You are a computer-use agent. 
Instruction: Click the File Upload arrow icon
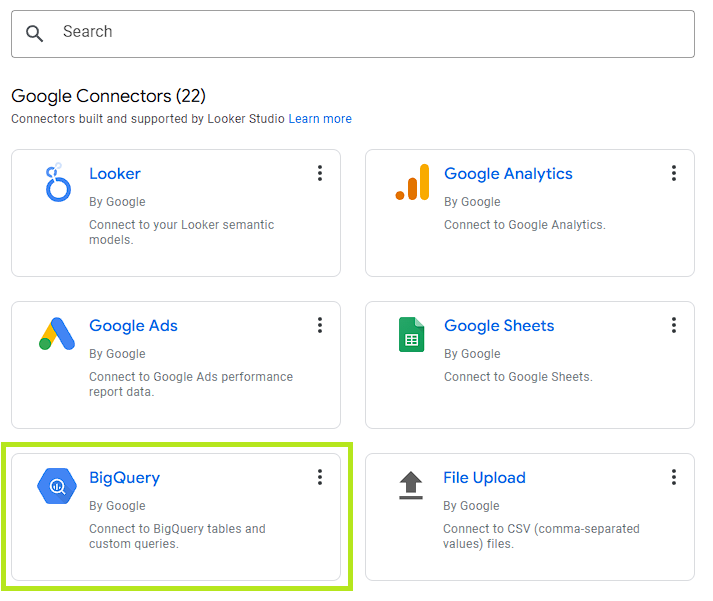point(411,486)
